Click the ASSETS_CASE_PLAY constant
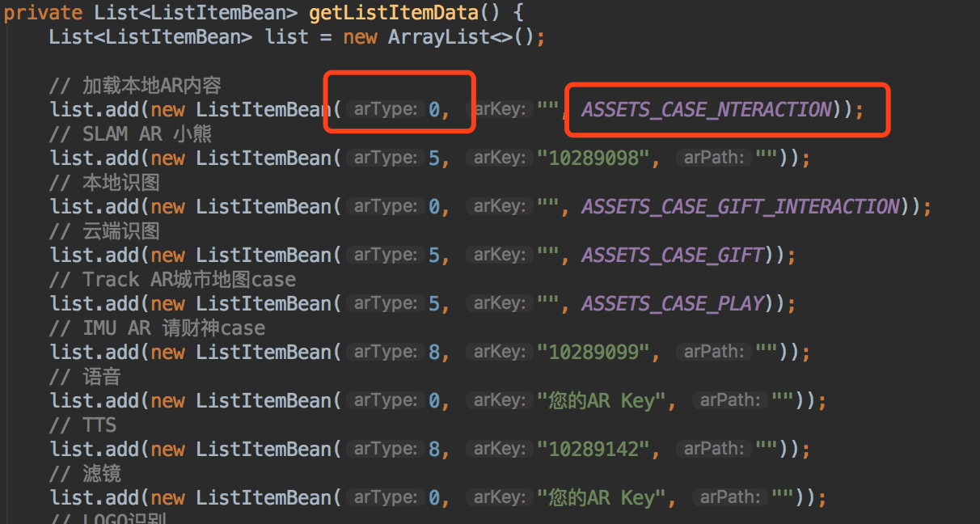Viewport: 980px width, 524px height. coord(673,303)
